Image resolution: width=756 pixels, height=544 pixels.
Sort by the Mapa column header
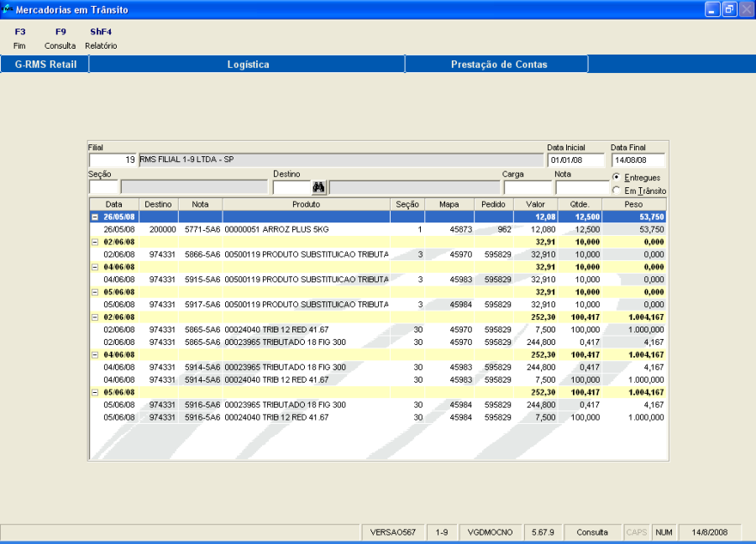449,204
